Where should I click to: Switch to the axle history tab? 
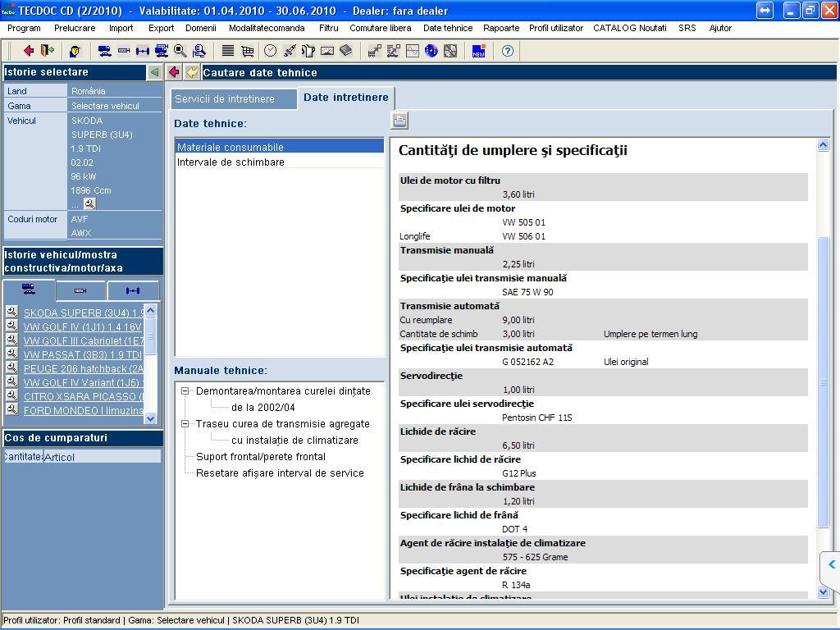tap(133, 291)
